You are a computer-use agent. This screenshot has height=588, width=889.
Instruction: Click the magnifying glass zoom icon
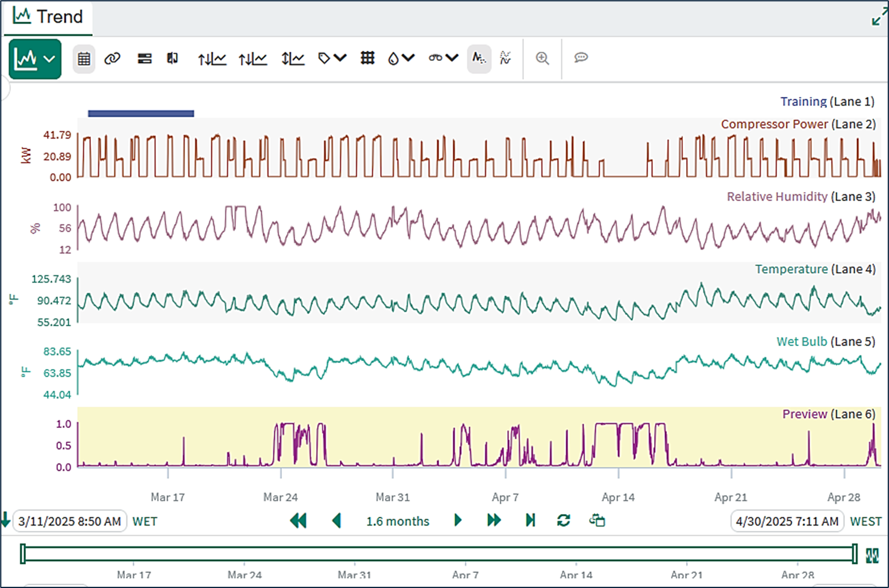(x=542, y=58)
